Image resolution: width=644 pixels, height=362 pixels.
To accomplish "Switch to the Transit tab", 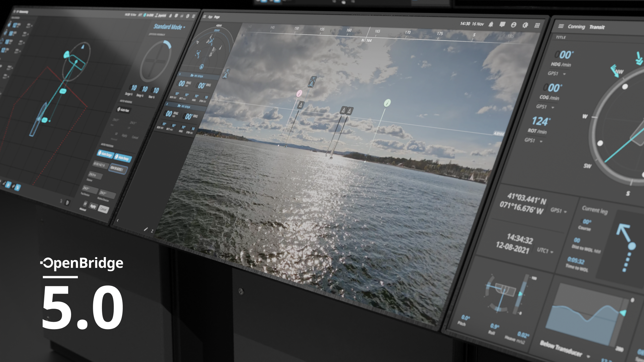I will point(597,27).
